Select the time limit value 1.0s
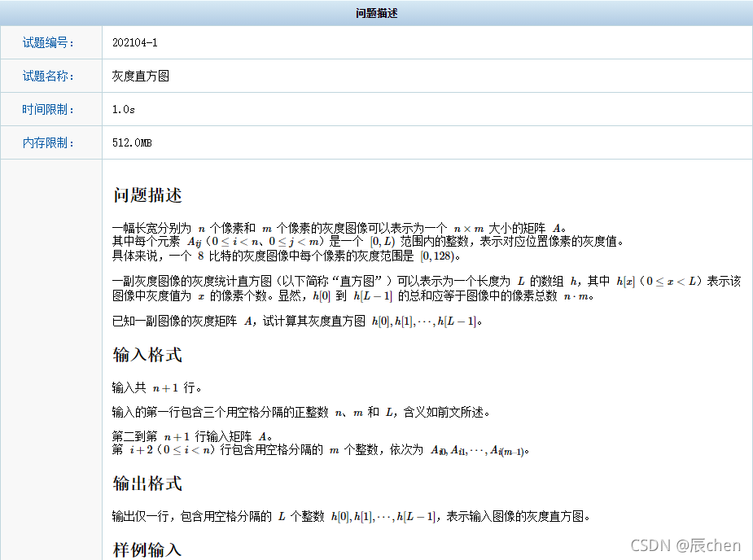The image size is (753, 560). click(124, 109)
